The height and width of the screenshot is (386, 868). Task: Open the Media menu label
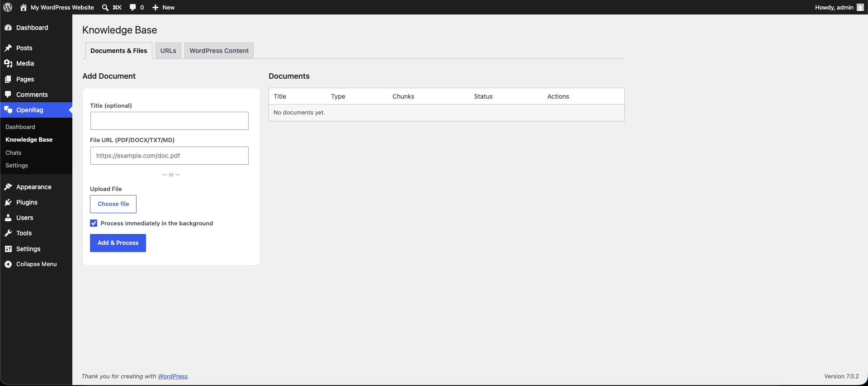25,63
